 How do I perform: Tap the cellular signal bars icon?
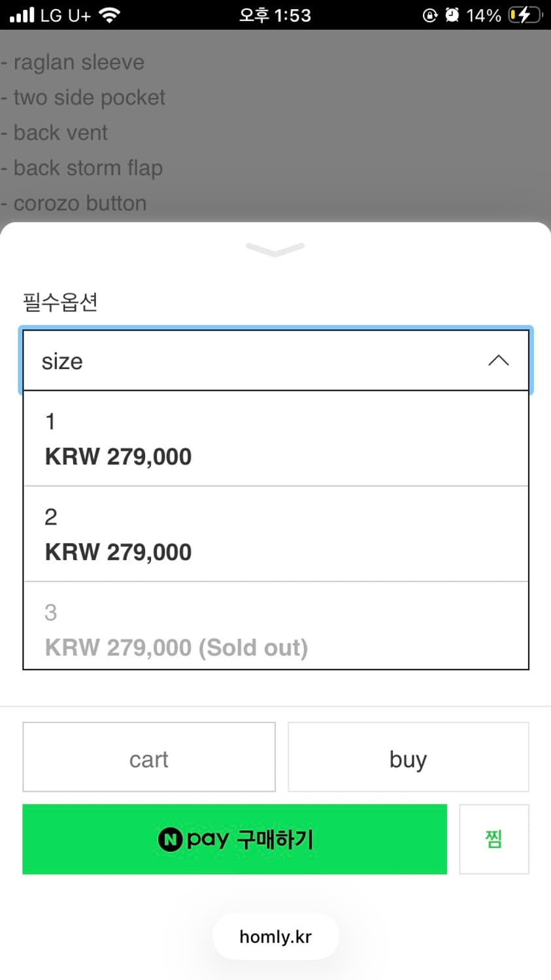[22, 15]
